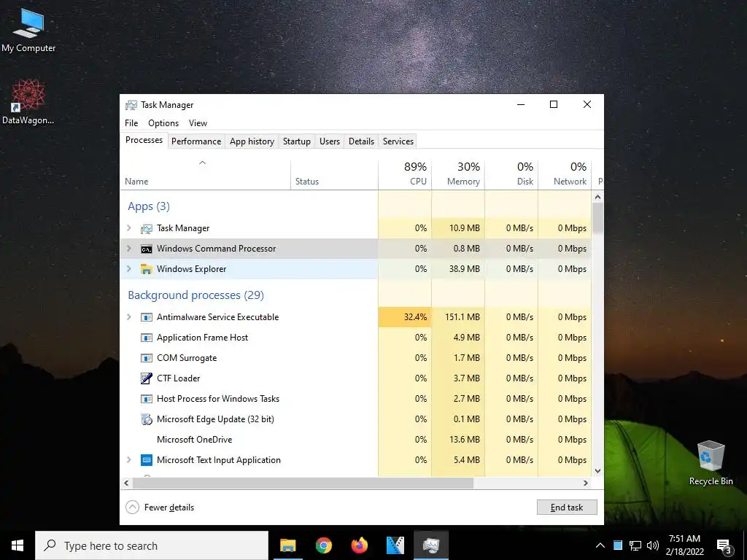Screen dimensions: 747x560
Task: Click the taskbar search box
Action: click(152, 545)
